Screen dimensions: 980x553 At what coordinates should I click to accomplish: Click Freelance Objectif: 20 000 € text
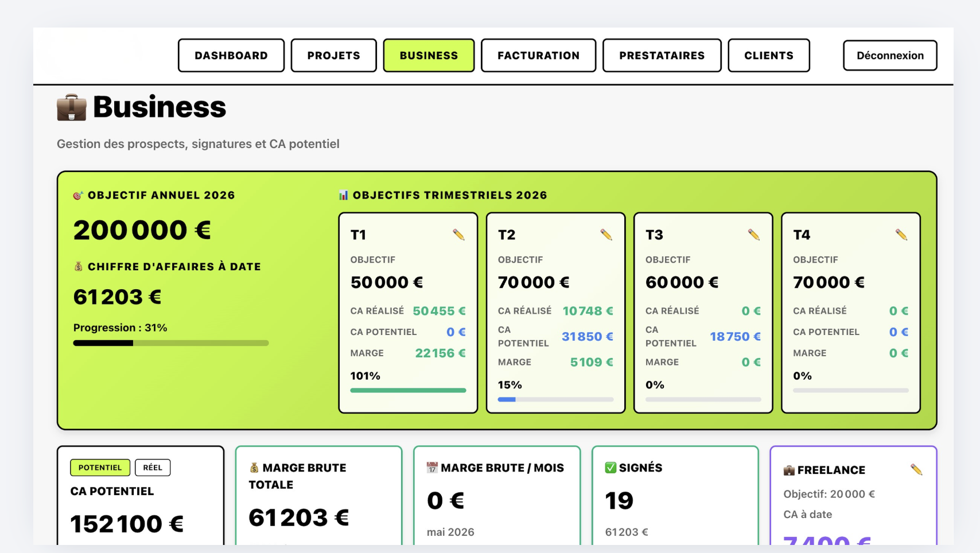829,494
